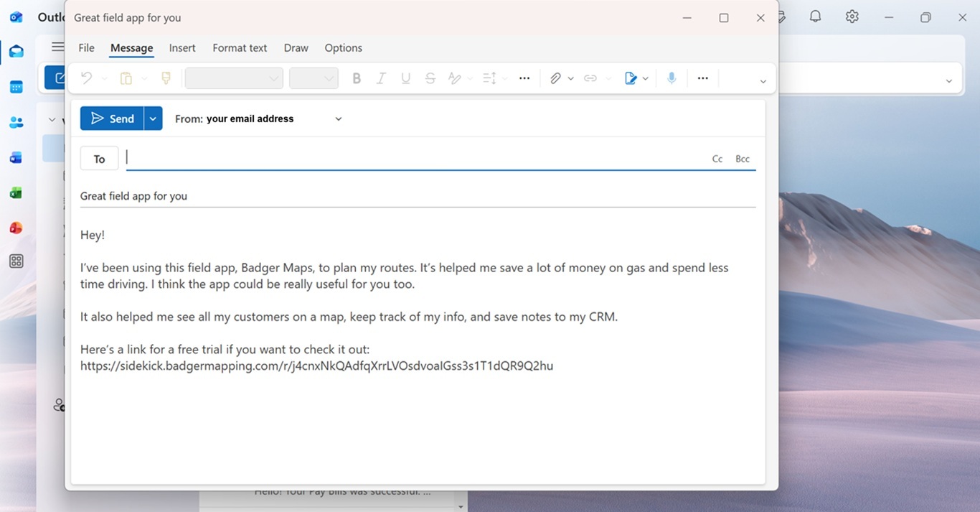Open Notifications bell in main Outlook window
Image resolution: width=980 pixels, height=512 pixels.
[815, 17]
